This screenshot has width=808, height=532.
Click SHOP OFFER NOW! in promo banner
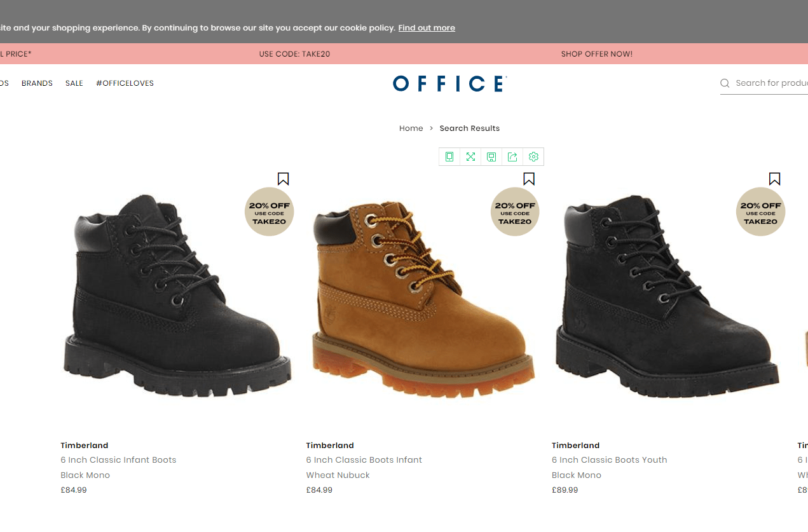click(x=597, y=54)
